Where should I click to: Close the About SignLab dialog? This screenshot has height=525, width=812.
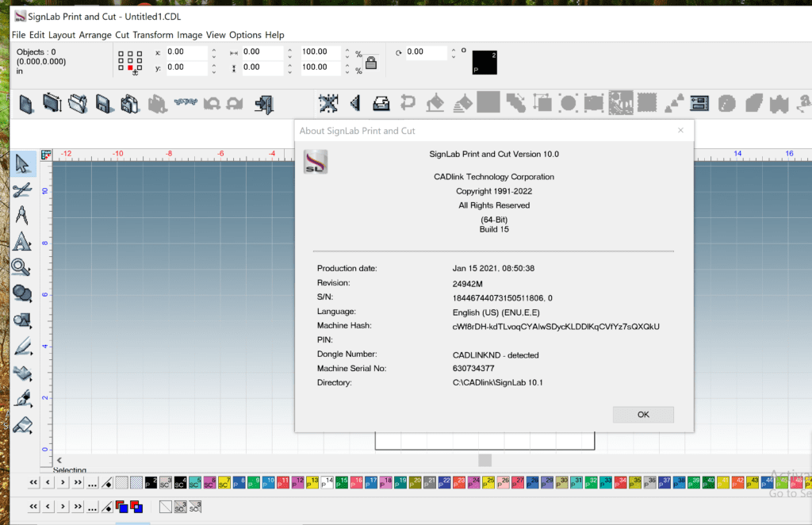tap(680, 131)
